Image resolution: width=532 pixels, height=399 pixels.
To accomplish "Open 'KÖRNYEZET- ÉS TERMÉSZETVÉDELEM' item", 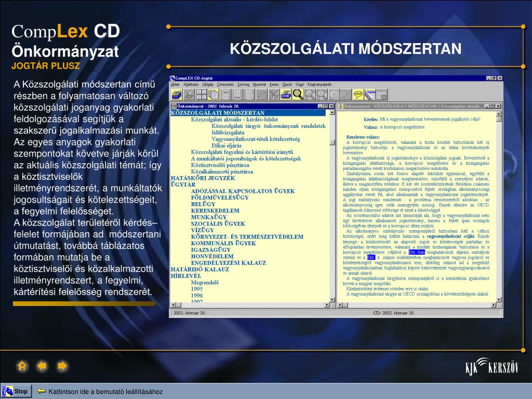I will pos(247,237).
